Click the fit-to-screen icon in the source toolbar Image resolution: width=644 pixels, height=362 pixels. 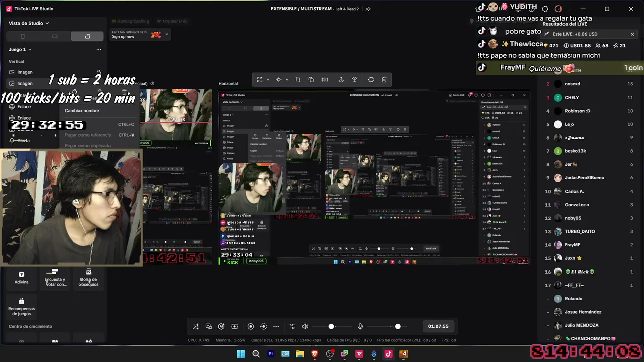coord(260,80)
